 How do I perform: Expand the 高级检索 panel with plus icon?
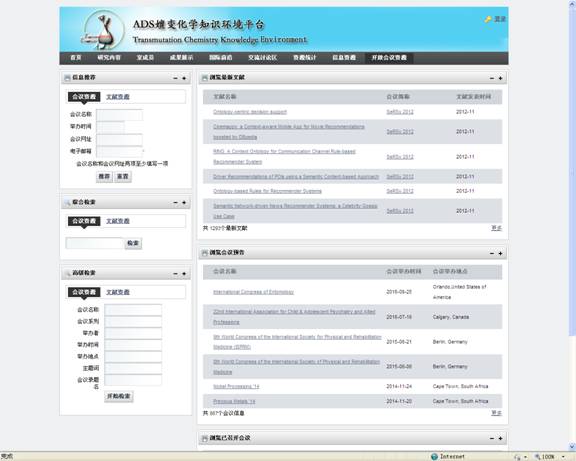(184, 273)
